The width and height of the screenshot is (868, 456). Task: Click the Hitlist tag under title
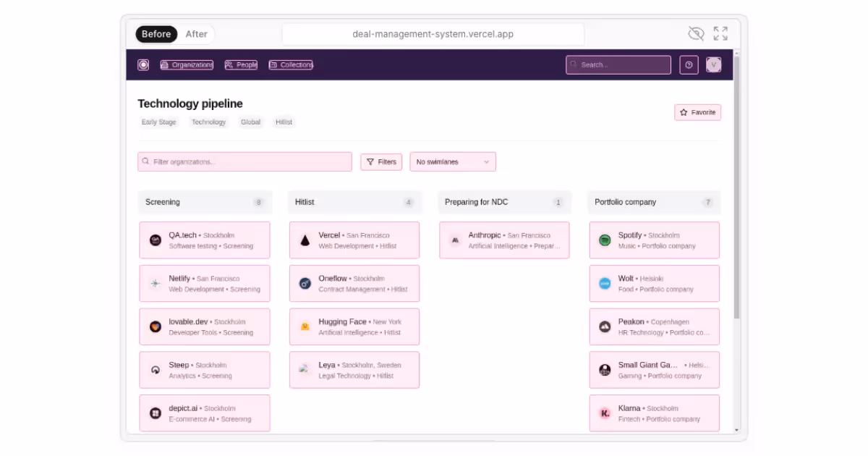284,122
